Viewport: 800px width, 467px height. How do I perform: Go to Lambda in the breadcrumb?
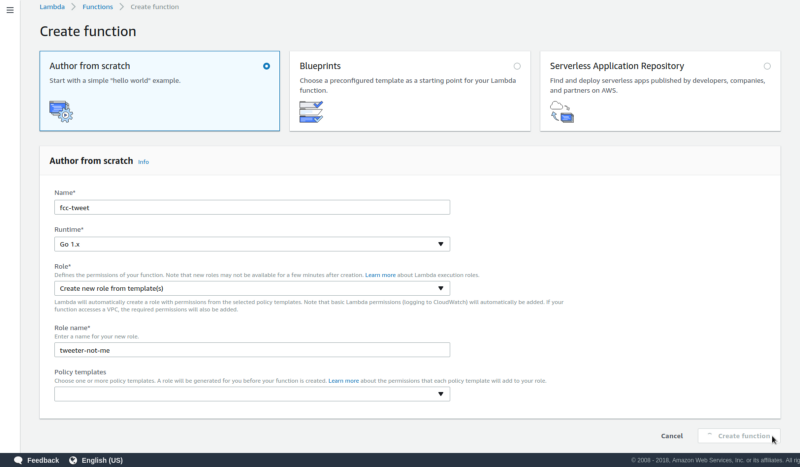coord(52,7)
